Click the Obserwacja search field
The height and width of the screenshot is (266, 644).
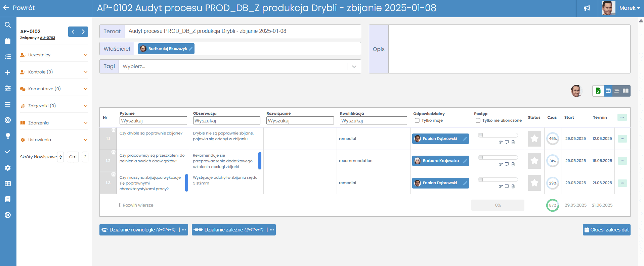[x=227, y=120]
